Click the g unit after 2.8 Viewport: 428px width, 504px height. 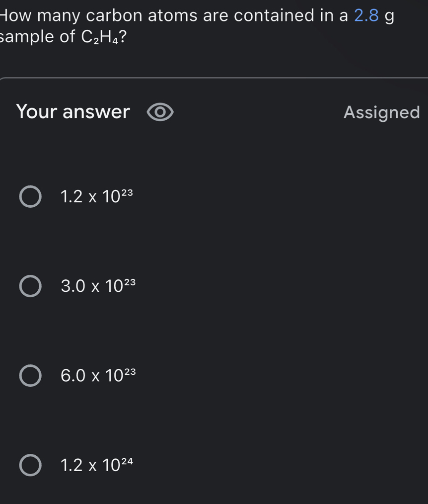pyautogui.click(x=389, y=17)
